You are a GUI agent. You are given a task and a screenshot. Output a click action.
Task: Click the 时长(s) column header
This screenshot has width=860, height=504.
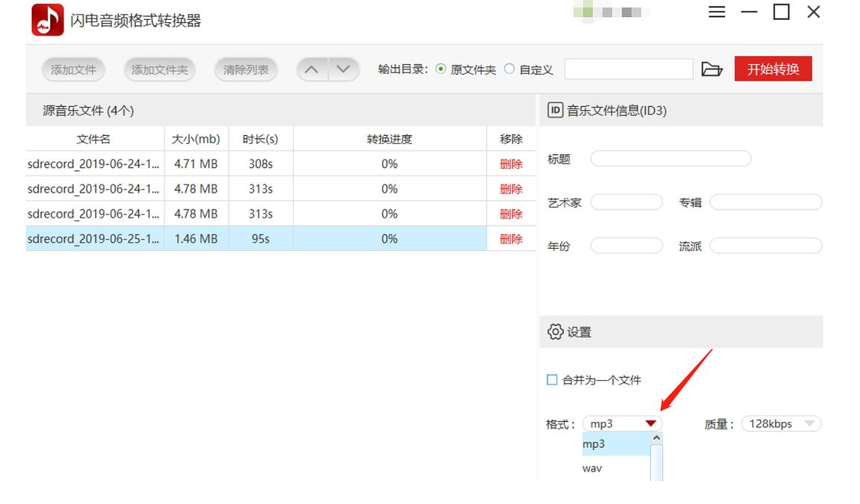point(261,139)
